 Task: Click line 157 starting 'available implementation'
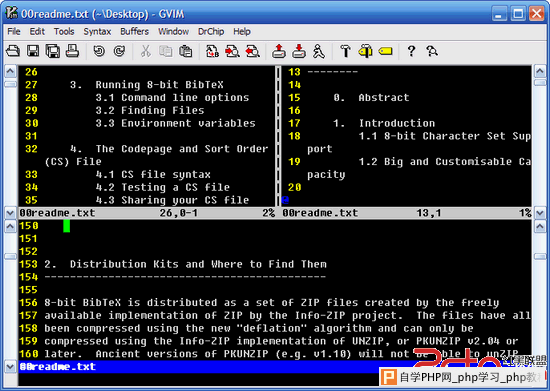click(x=288, y=315)
